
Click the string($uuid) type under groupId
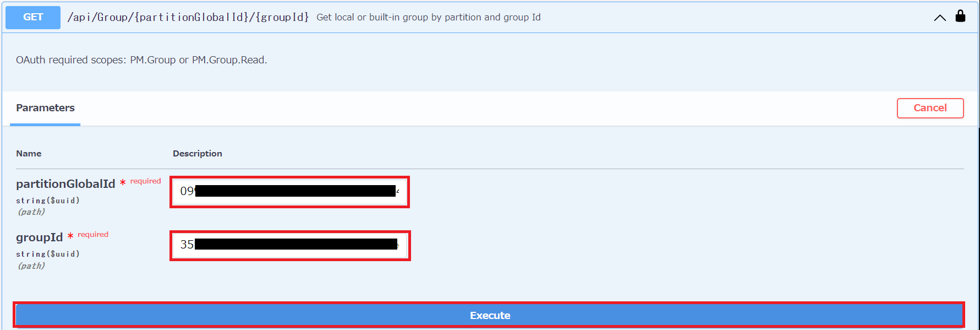[x=48, y=254]
